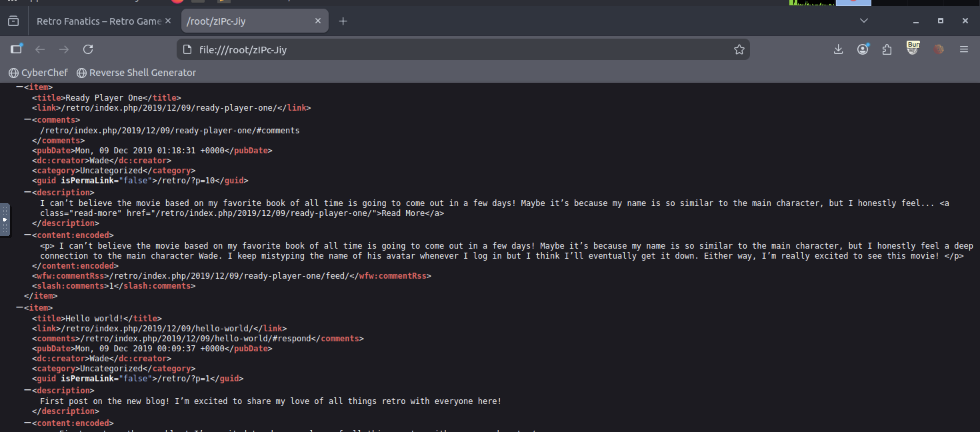This screenshot has height=432, width=980.
Task: Close the /root/zIPc-Jiy tab
Action: [x=318, y=21]
